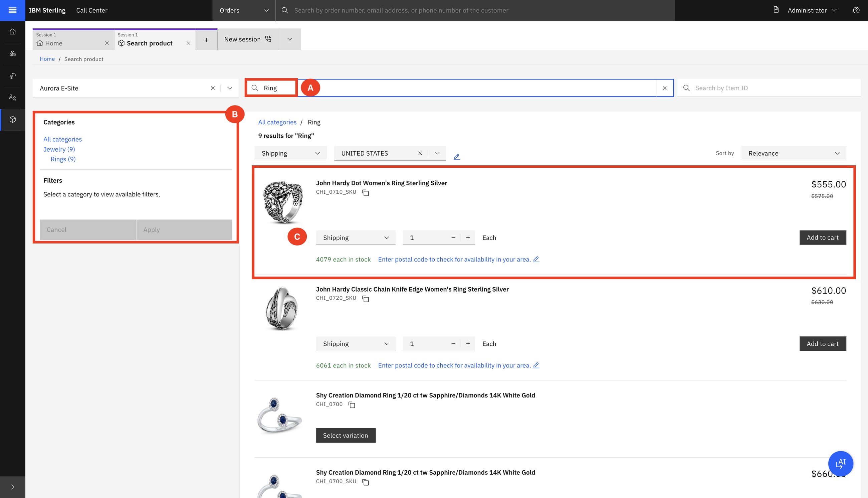The width and height of the screenshot is (868, 498).
Task: Open the Shipping delivery method filter dropdown
Action: tap(290, 153)
